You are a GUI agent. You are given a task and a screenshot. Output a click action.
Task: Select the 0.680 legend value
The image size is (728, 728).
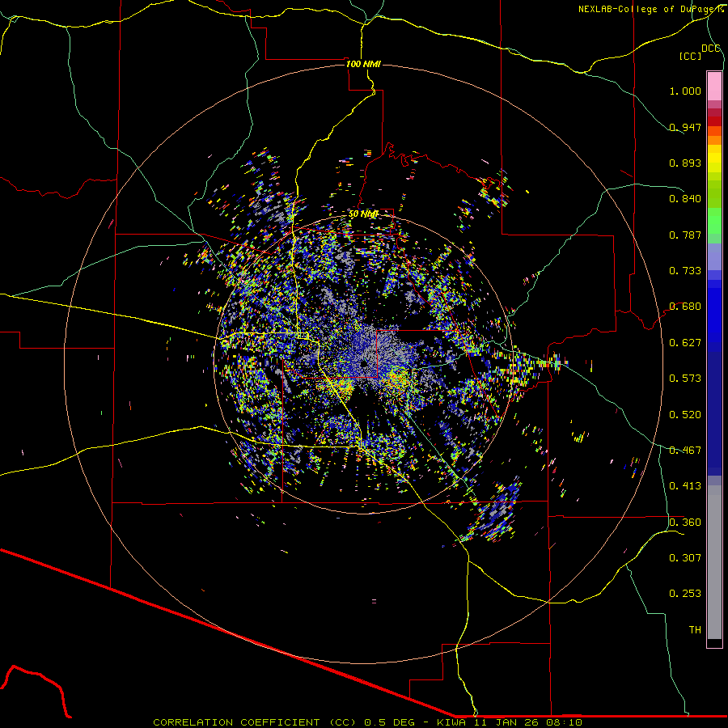(685, 307)
